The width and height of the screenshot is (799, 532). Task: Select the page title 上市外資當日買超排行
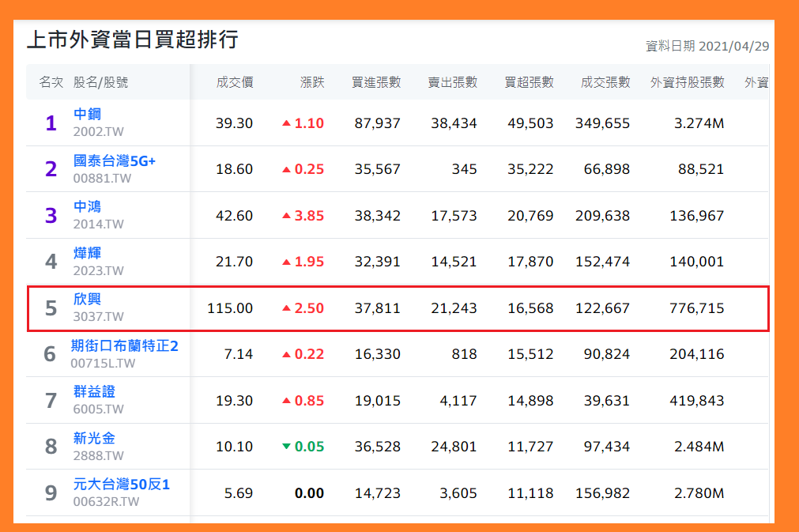[133, 40]
